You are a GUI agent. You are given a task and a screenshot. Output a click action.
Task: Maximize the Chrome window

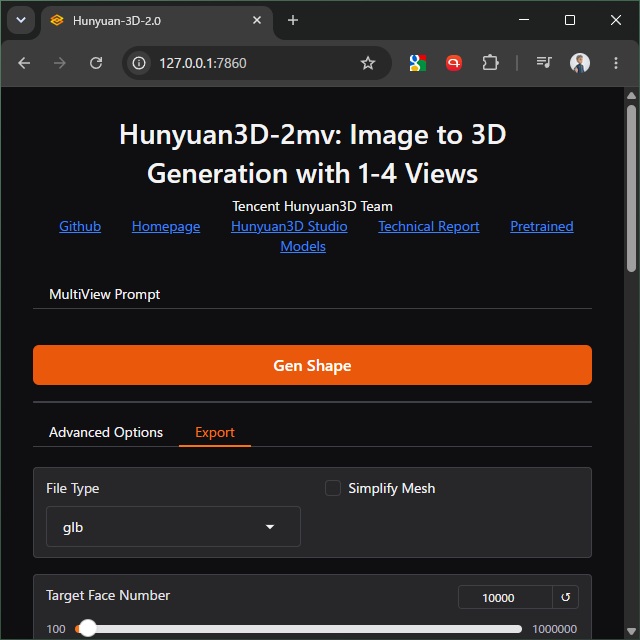(570, 20)
